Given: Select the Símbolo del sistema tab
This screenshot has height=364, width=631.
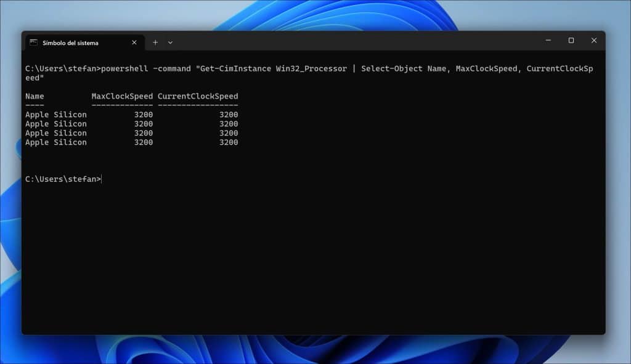Looking at the screenshot, I should (84, 42).
